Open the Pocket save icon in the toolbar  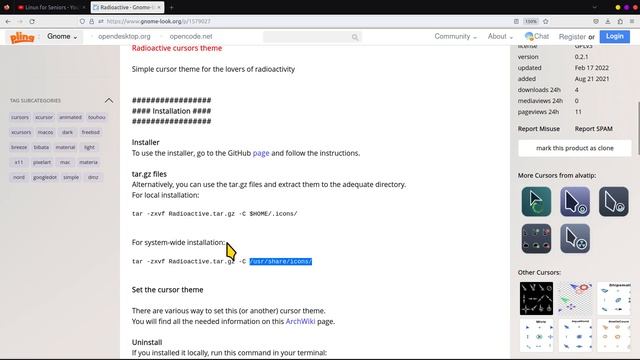click(596, 21)
